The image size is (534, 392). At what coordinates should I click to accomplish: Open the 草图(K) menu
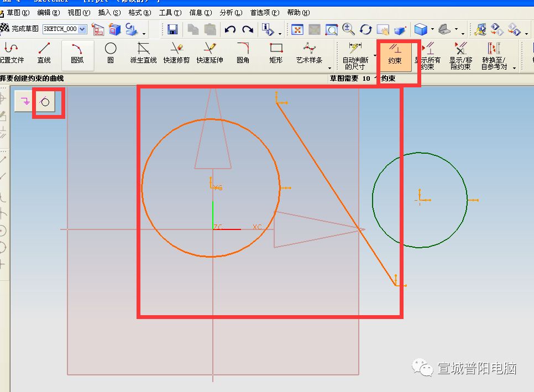point(18,13)
